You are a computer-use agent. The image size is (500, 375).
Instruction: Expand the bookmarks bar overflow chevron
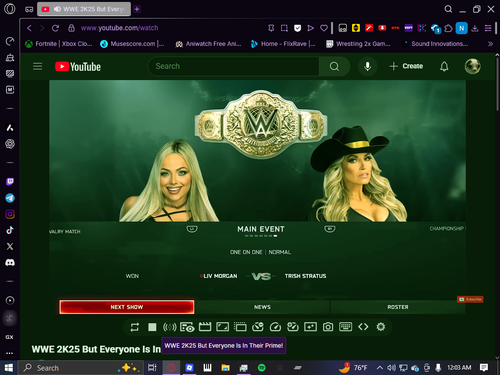(490, 44)
